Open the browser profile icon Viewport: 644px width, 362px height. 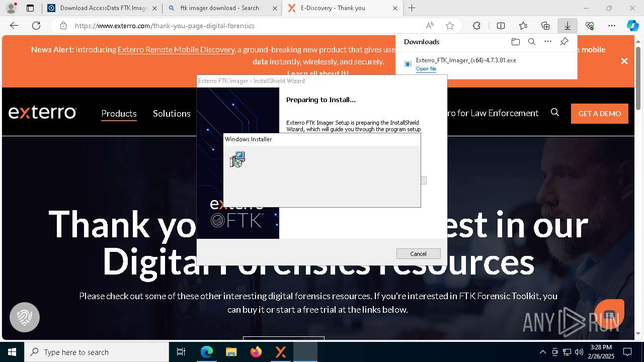tap(11, 8)
